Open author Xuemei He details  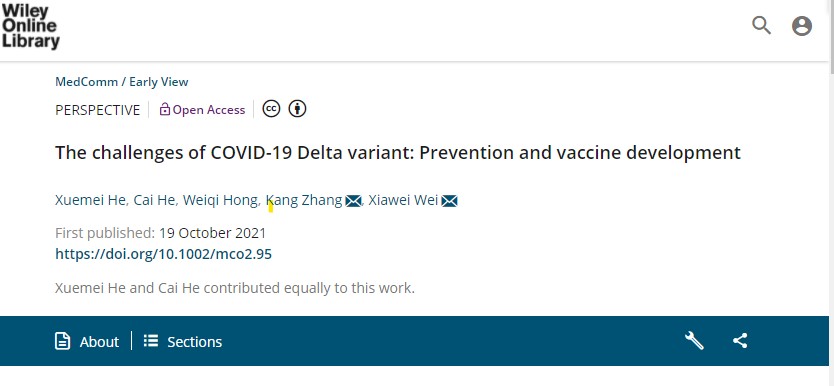pos(90,200)
